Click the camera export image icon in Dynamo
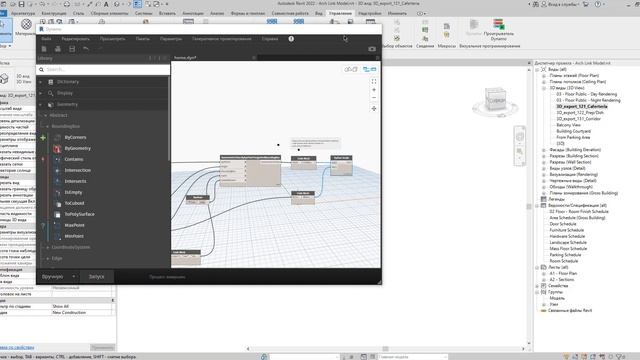The image size is (640, 360). (372, 49)
